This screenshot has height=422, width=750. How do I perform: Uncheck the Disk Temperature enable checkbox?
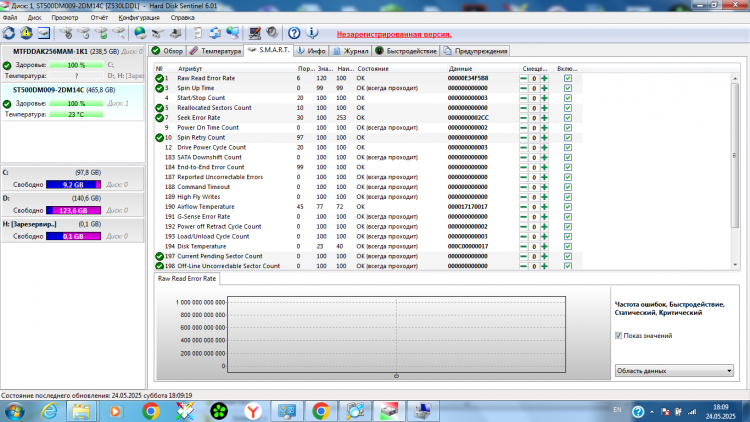568,246
